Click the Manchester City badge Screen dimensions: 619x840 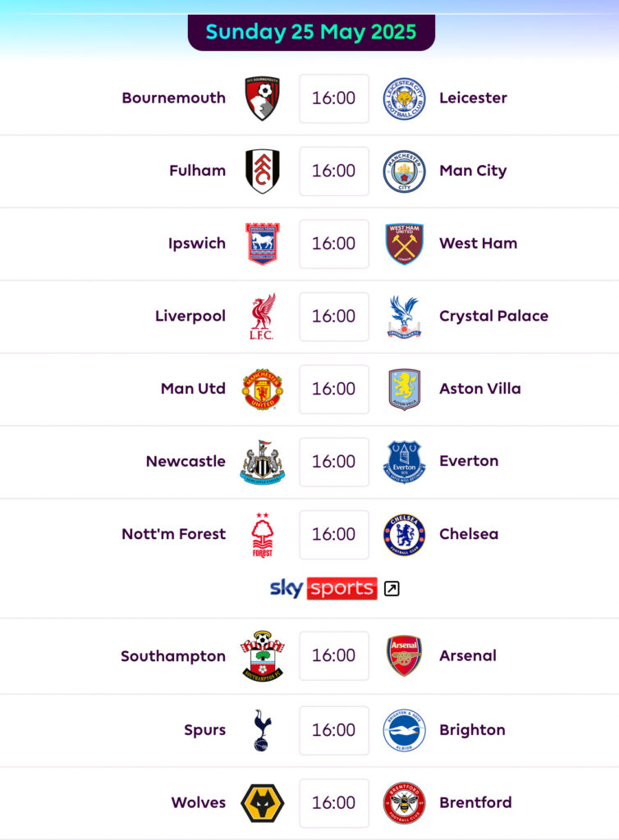click(x=404, y=171)
